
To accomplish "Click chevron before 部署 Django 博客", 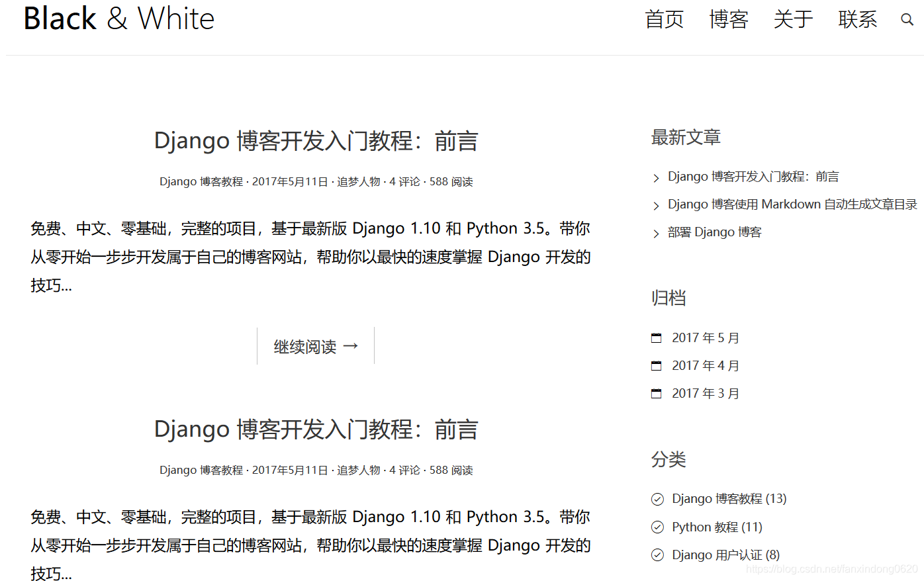I will coord(656,234).
